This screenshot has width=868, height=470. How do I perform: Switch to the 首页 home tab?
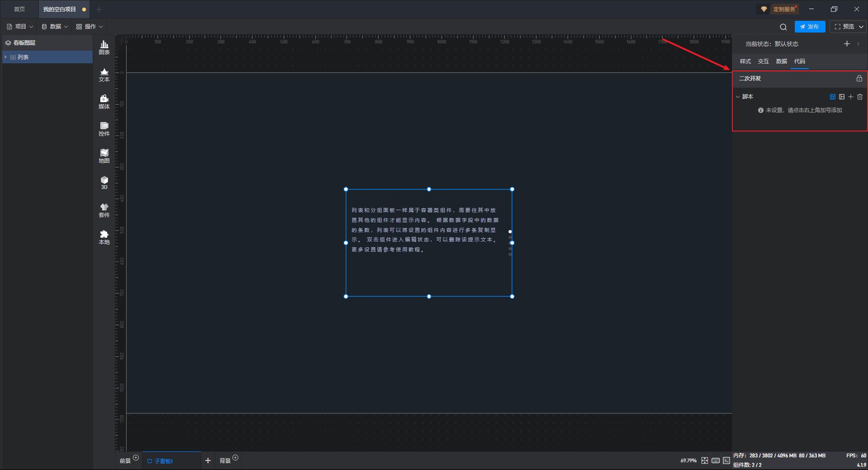tap(19, 9)
